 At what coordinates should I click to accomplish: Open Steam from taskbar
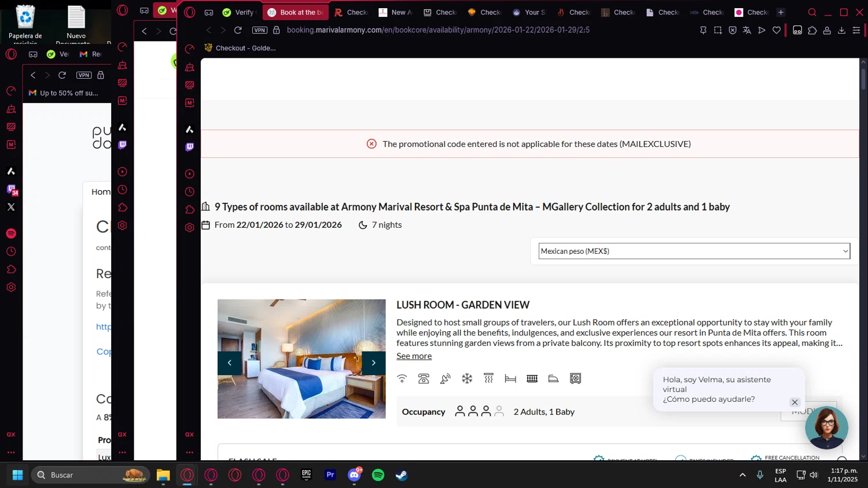click(402, 475)
